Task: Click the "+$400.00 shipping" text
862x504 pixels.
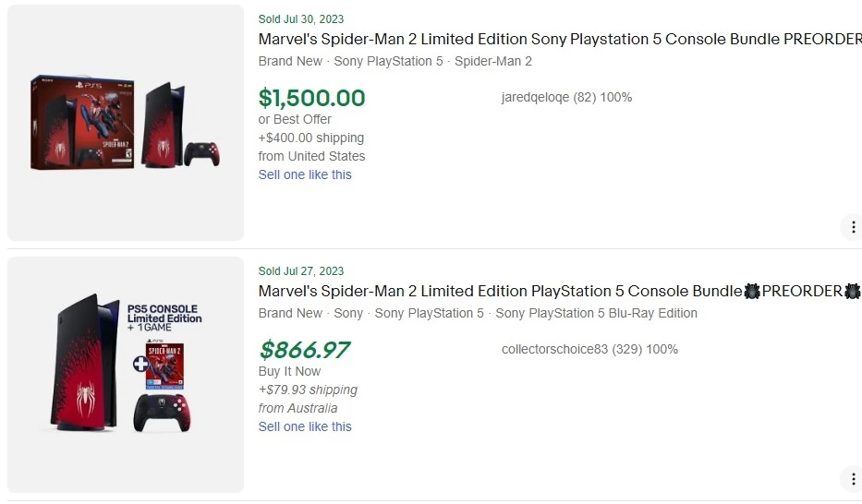Action: [x=311, y=138]
